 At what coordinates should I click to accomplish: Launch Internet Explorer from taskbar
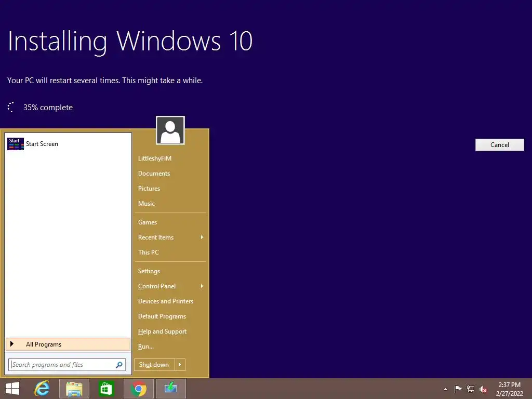click(42, 389)
